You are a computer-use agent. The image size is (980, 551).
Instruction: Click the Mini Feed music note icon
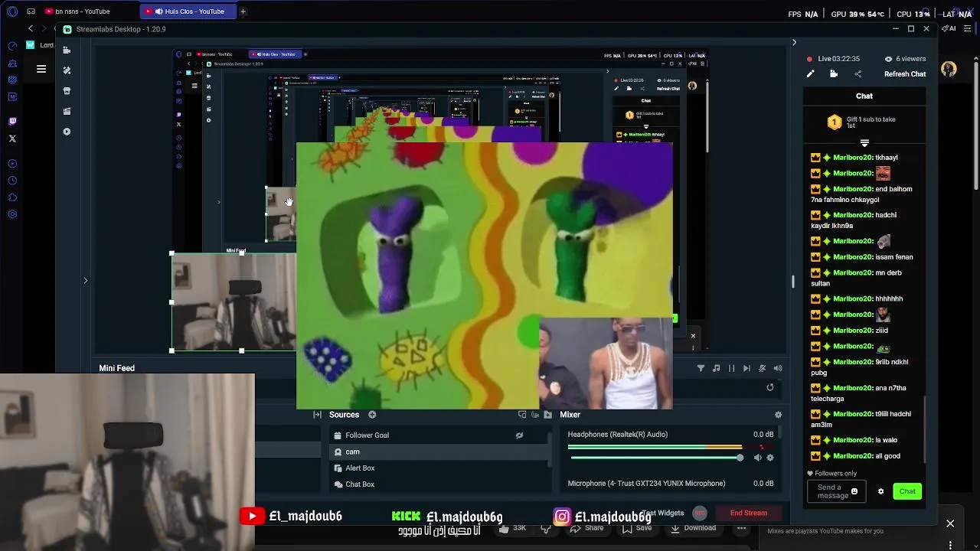point(716,368)
